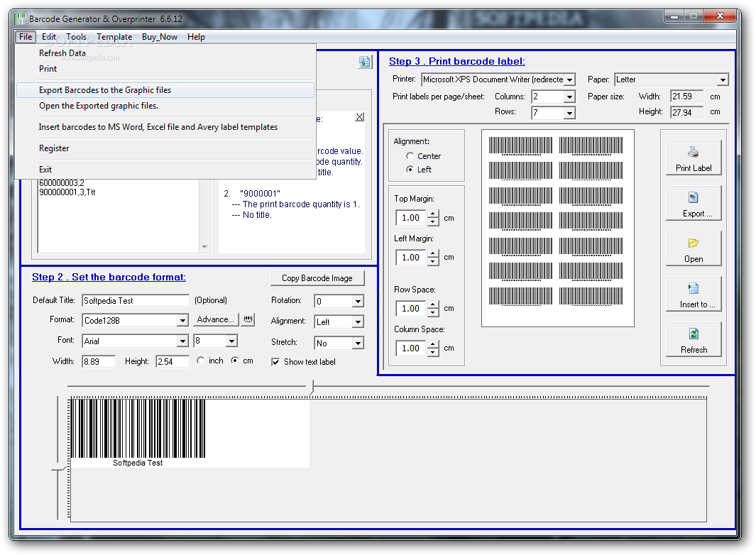Screen dimensions: 756x555
Task: Click the paper Height field showing 27.94
Action: click(686, 112)
